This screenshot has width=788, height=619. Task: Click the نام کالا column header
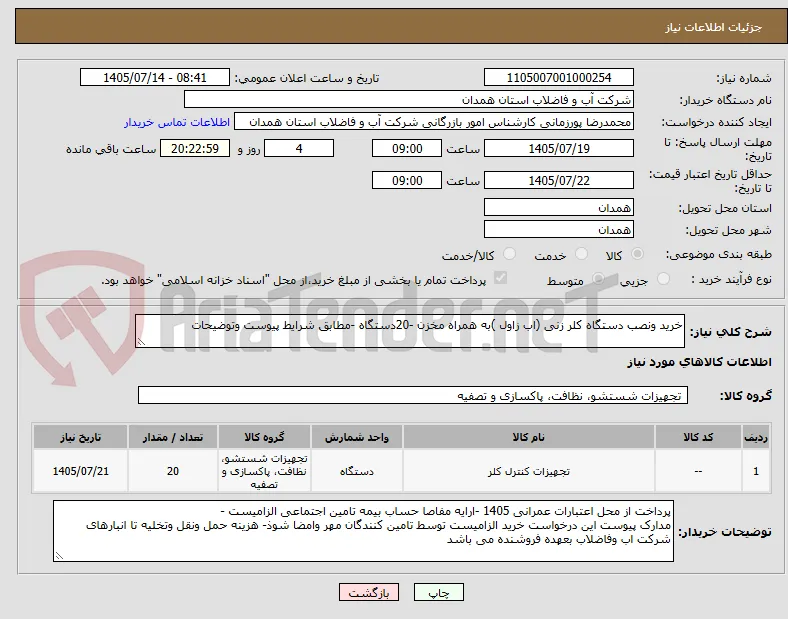(x=529, y=437)
